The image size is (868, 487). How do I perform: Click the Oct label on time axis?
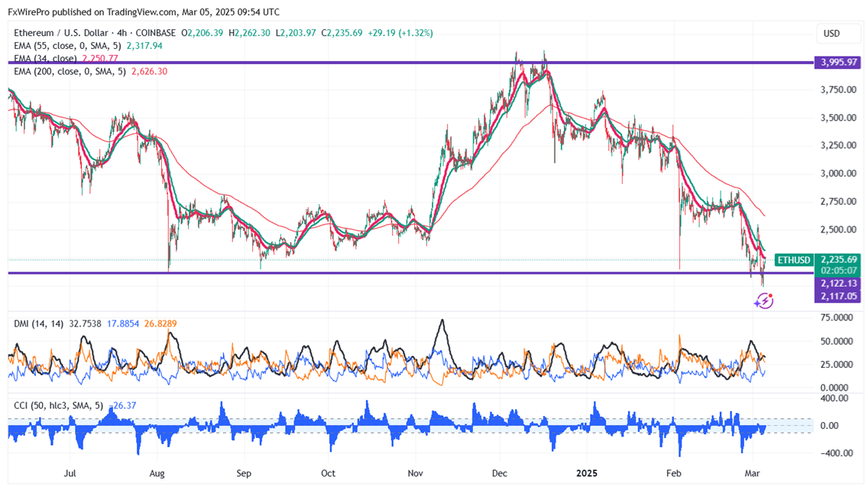coord(329,473)
